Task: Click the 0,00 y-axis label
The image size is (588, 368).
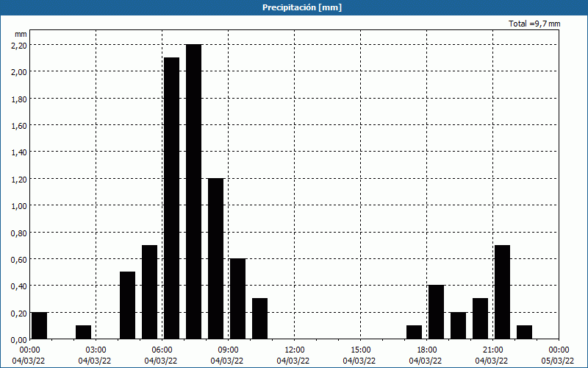Action: [x=19, y=340]
